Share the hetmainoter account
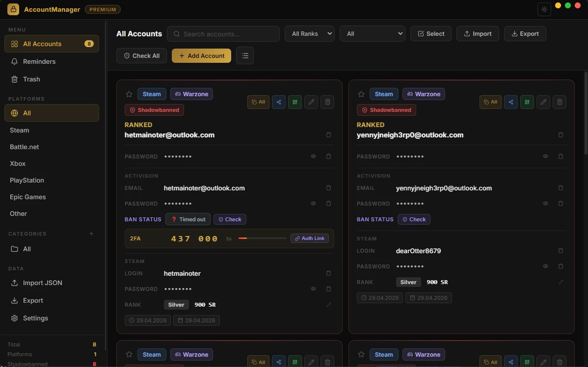This screenshot has width=588, height=367. pos(279,102)
